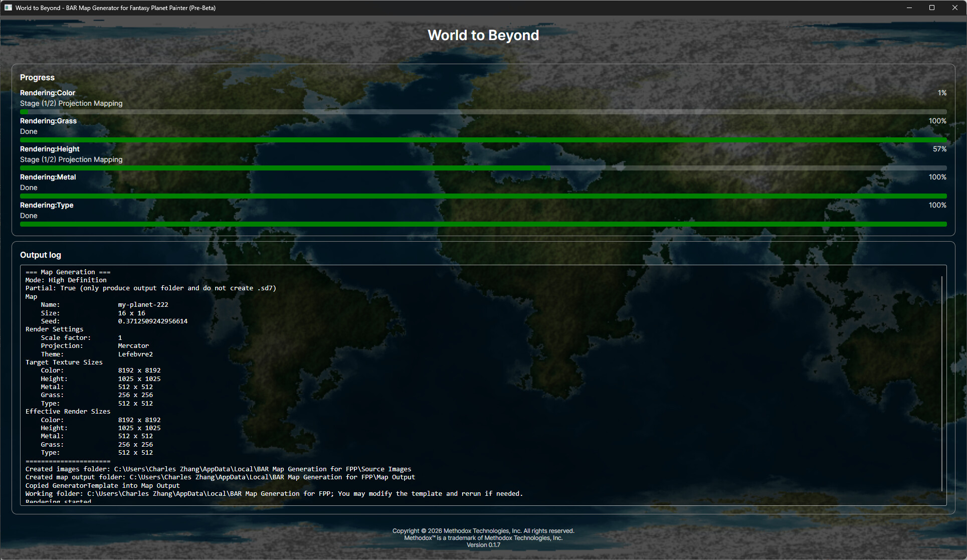Click the Rendering:Metal progress bar

(x=483, y=196)
